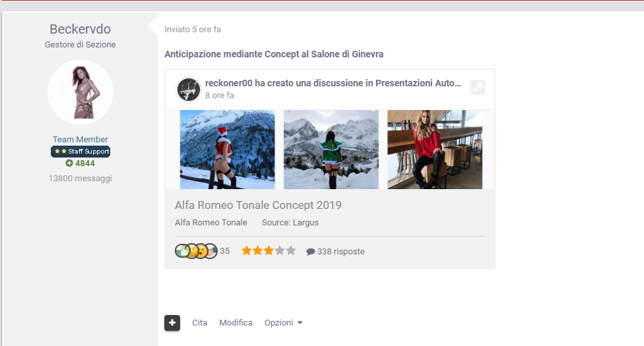
Task: Open the first embedded thumbnail with the red outfit
Action: point(228,150)
